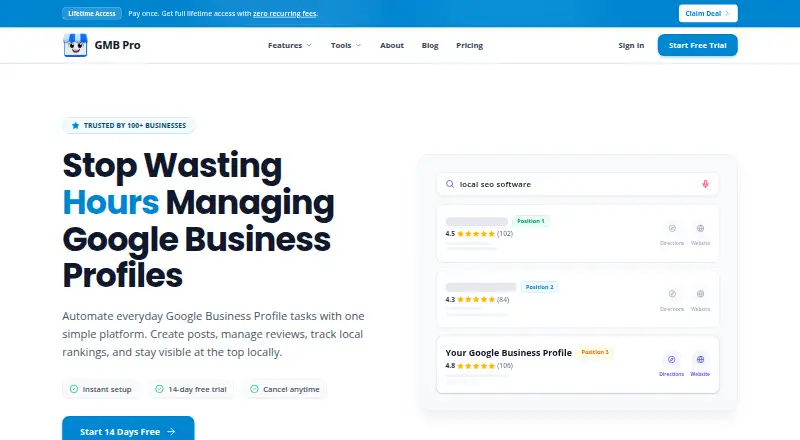Click the Start 14 Days Free button
Viewport: 800px width, 440px height.
(x=128, y=429)
